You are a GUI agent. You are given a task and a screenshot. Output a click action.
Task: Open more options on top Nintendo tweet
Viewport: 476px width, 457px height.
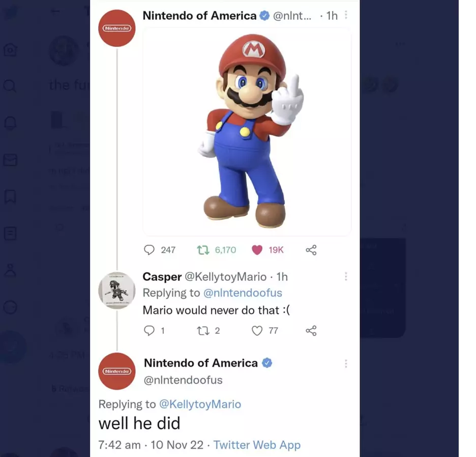346,15
